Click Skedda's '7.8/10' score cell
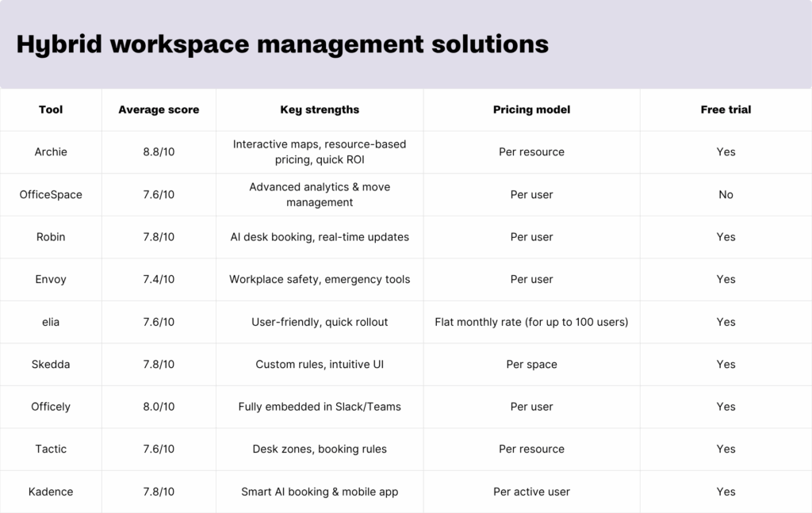 tap(159, 365)
